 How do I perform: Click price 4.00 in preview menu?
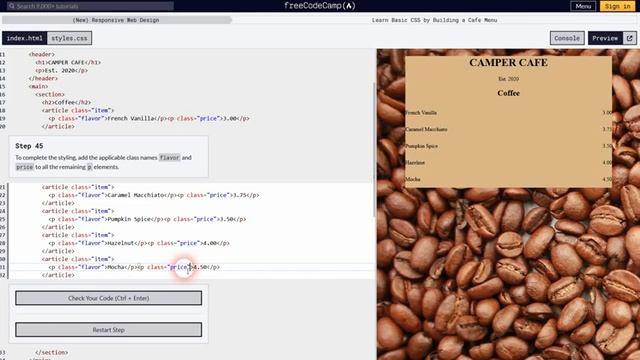[x=607, y=162]
